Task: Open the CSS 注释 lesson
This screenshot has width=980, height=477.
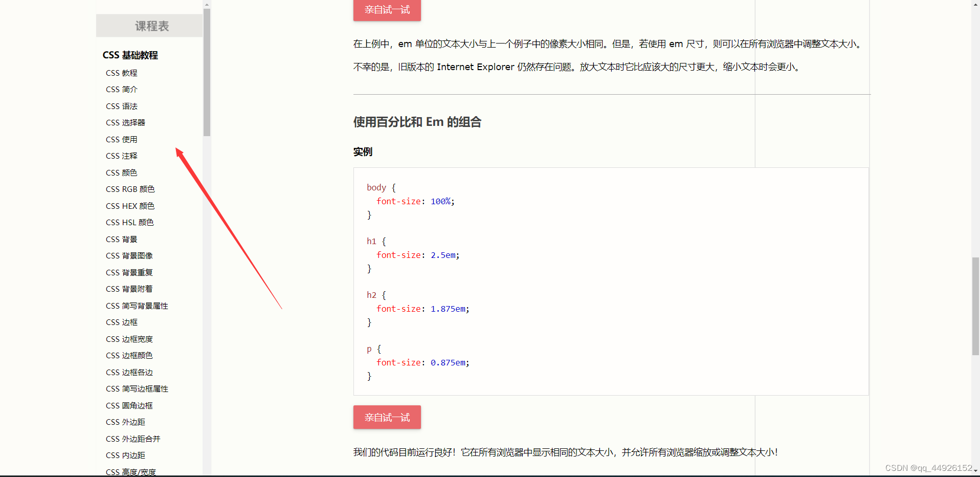Action: (x=121, y=156)
